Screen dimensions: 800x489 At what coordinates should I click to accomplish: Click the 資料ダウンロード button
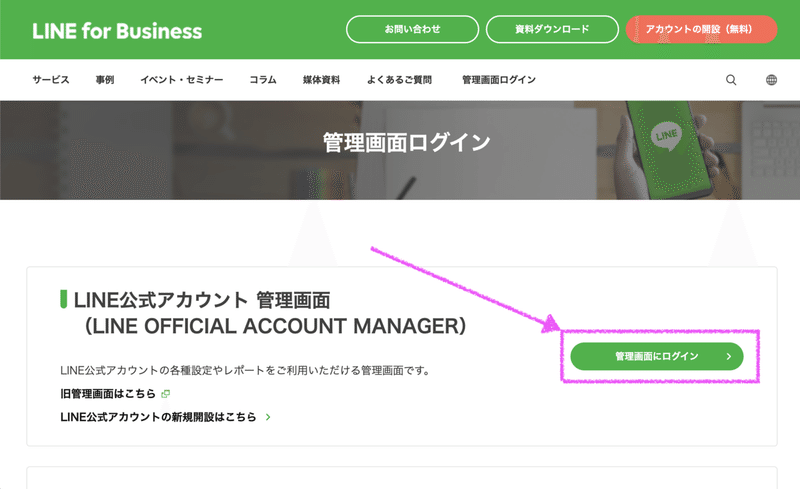(x=552, y=29)
